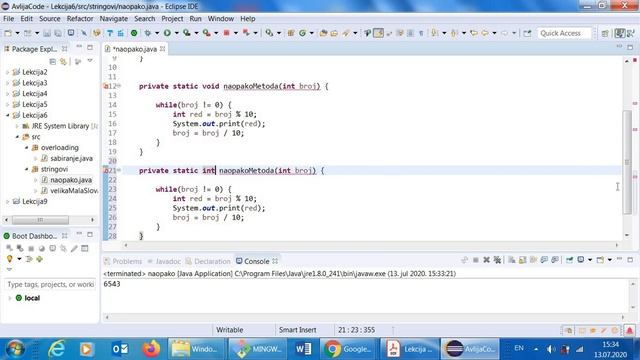Click the Coverage run icon
Viewport: 640px width, 360px height.
[187, 33]
